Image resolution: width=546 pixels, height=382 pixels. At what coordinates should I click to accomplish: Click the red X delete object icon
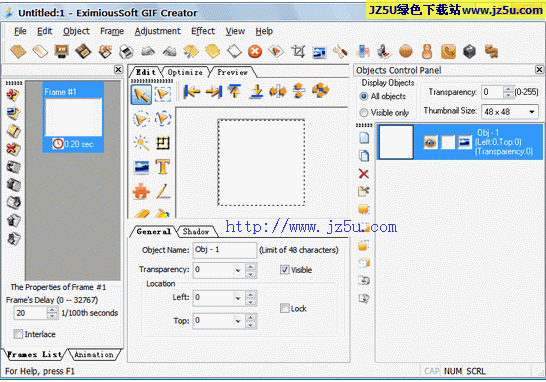(x=364, y=173)
